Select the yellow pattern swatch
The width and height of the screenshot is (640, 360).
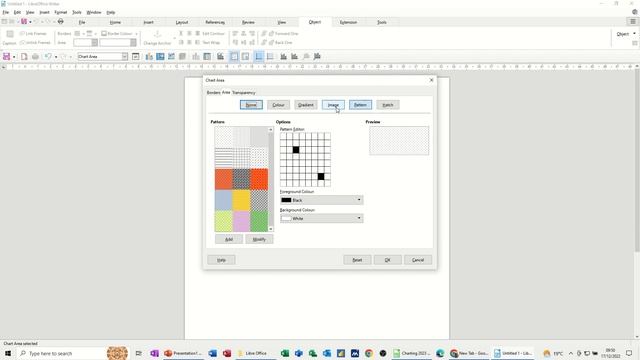(x=241, y=200)
